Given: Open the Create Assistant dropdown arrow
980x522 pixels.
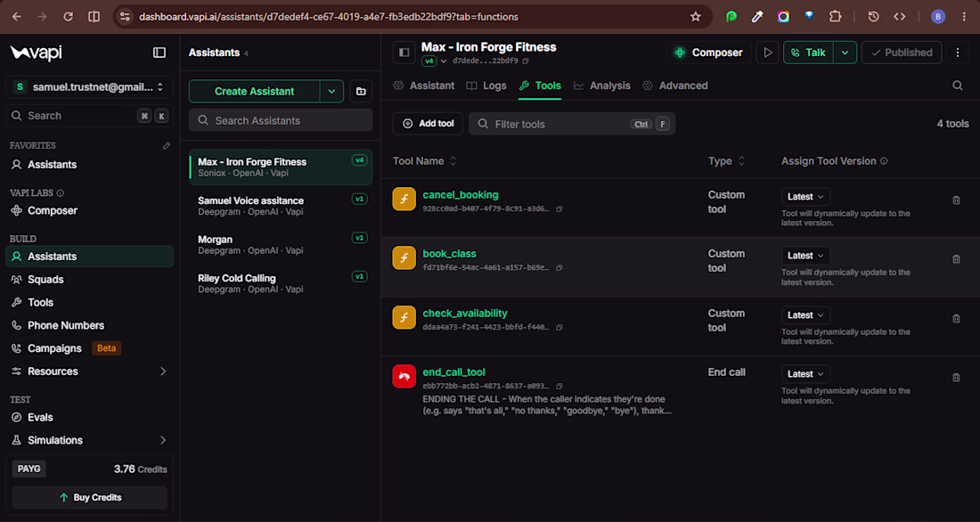Looking at the screenshot, I should click(332, 91).
